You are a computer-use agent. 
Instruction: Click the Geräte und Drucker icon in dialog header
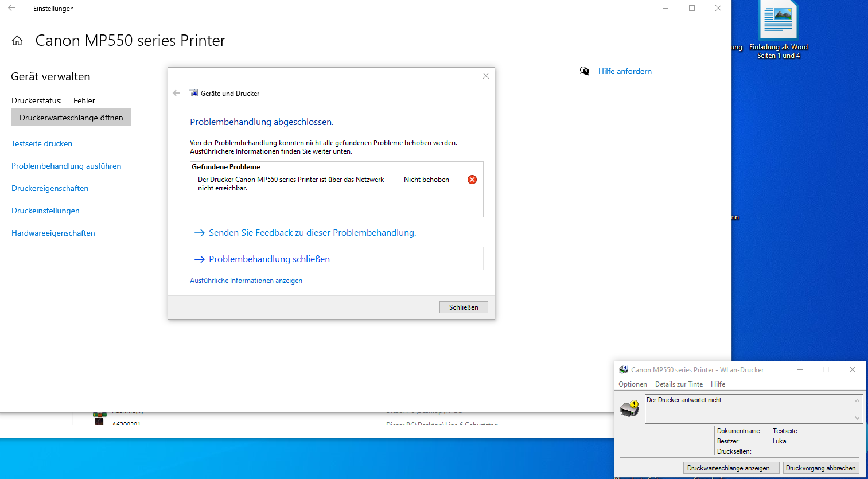192,92
